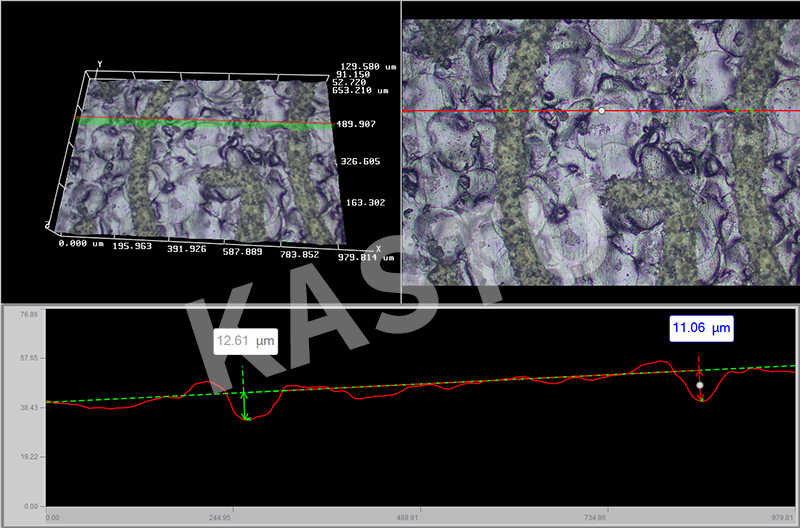Click the 129.580 um height scale value

pos(363,66)
